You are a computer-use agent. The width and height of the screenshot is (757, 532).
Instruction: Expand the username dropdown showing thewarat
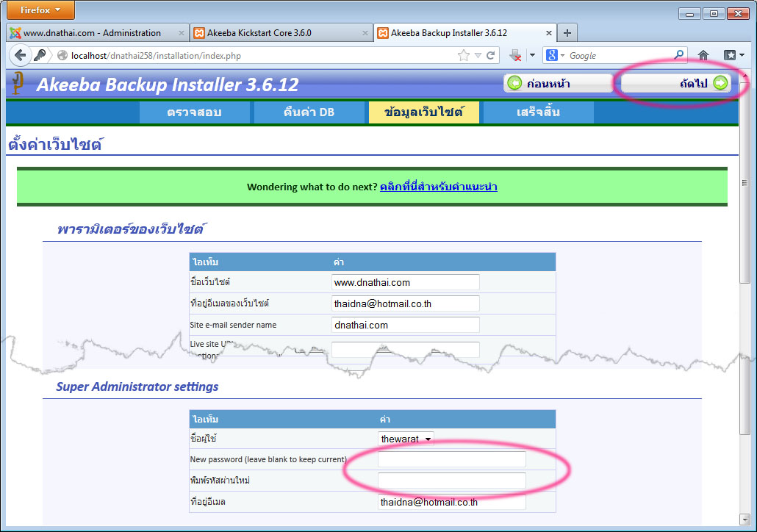(x=406, y=439)
